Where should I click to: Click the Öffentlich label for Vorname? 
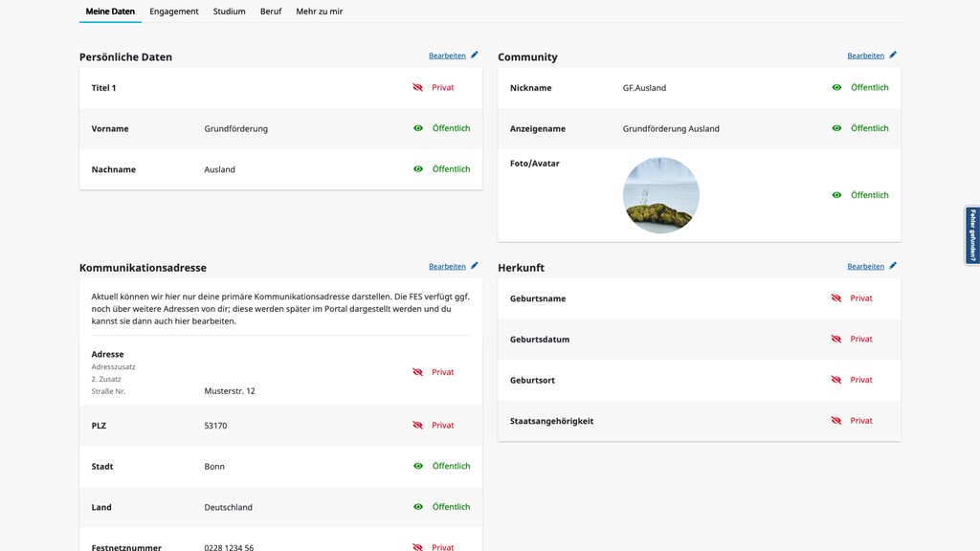(x=452, y=128)
